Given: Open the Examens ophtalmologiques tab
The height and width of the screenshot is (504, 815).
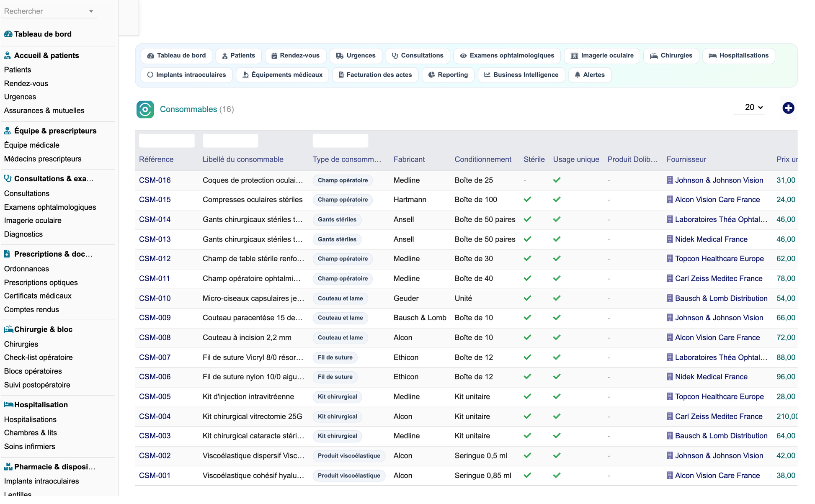Looking at the screenshot, I should click(507, 55).
